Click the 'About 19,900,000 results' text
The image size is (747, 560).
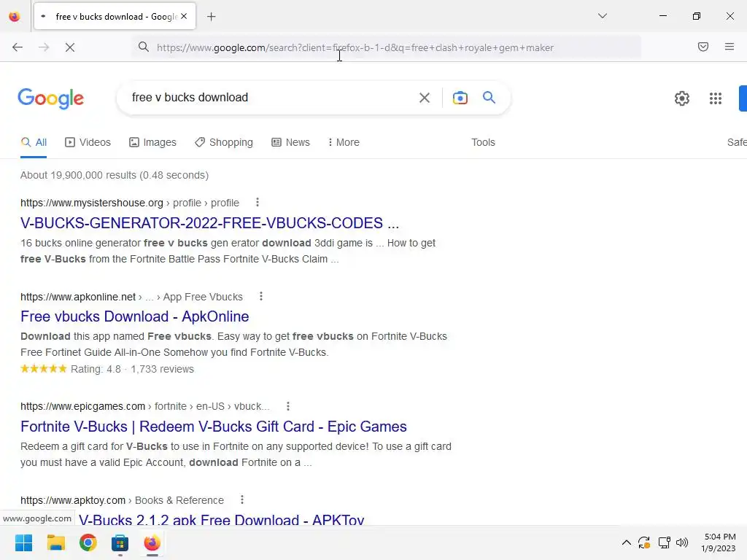tap(115, 175)
